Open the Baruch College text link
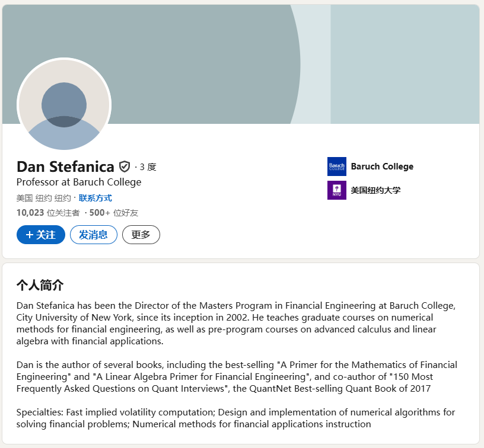484x448 pixels. coord(382,167)
